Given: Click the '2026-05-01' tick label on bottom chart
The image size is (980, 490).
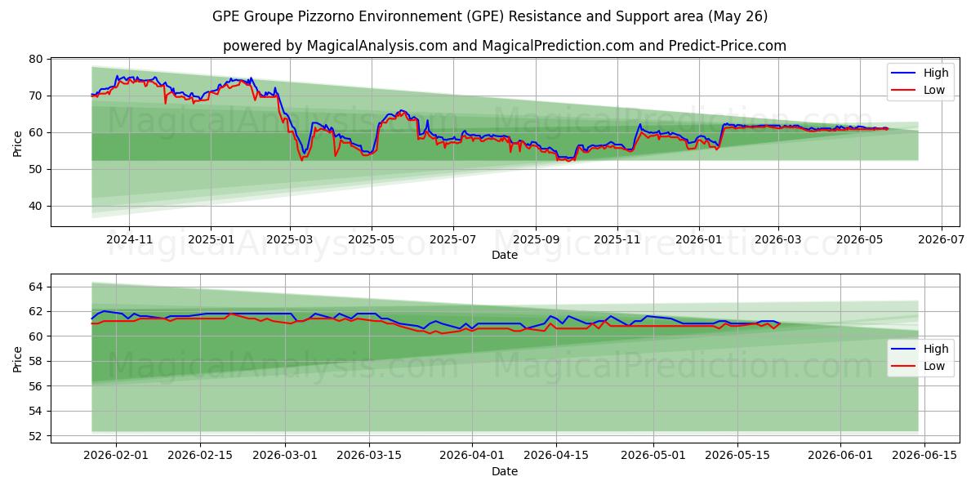Looking at the screenshot, I should pos(653,456).
